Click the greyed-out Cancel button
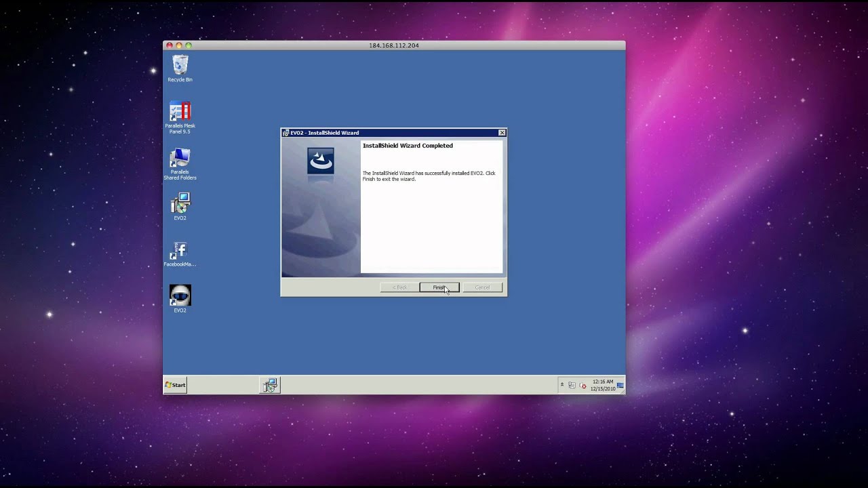Screen dimensions: 868x488 click(x=482, y=287)
